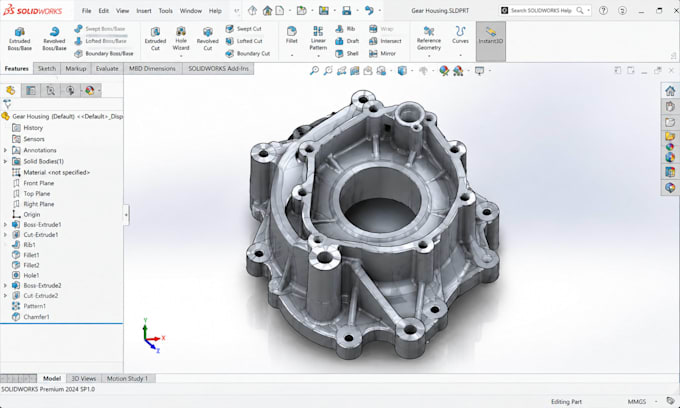Screen dimensions: 680x408
Task: Expand the Cut-Extrude2 feature
Action: [5, 296]
